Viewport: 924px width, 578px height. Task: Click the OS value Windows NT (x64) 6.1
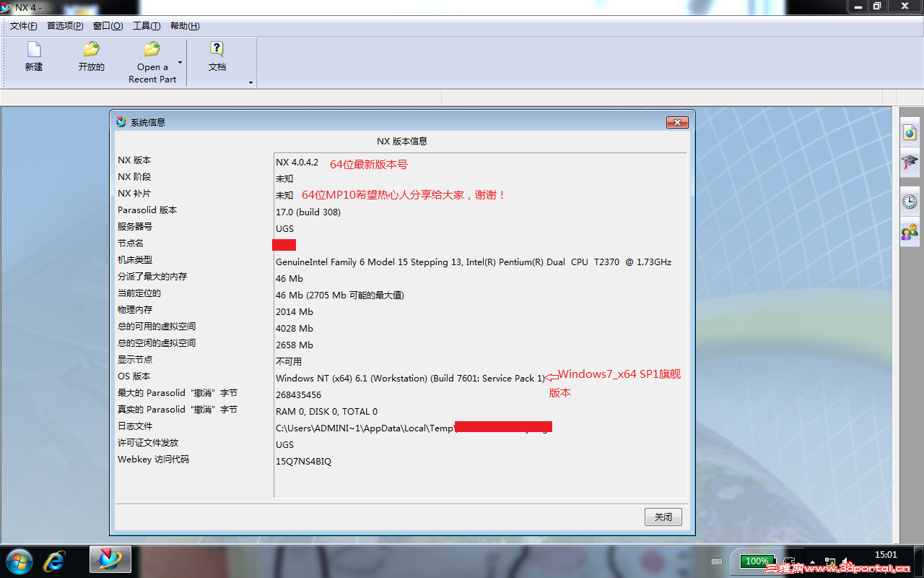point(410,379)
